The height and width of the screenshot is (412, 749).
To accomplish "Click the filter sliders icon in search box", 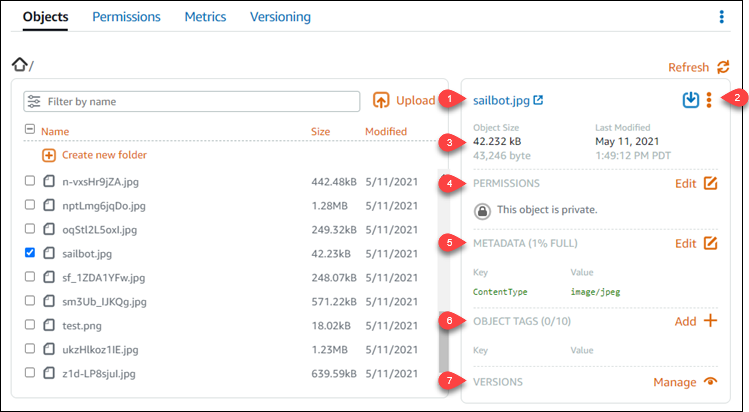I will click(x=35, y=101).
